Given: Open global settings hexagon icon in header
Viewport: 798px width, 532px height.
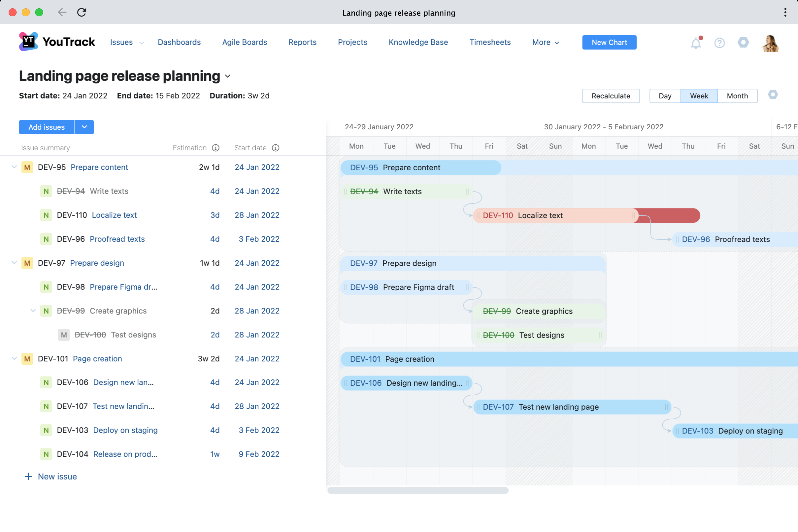Looking at the screenshot, I should 743,43.
